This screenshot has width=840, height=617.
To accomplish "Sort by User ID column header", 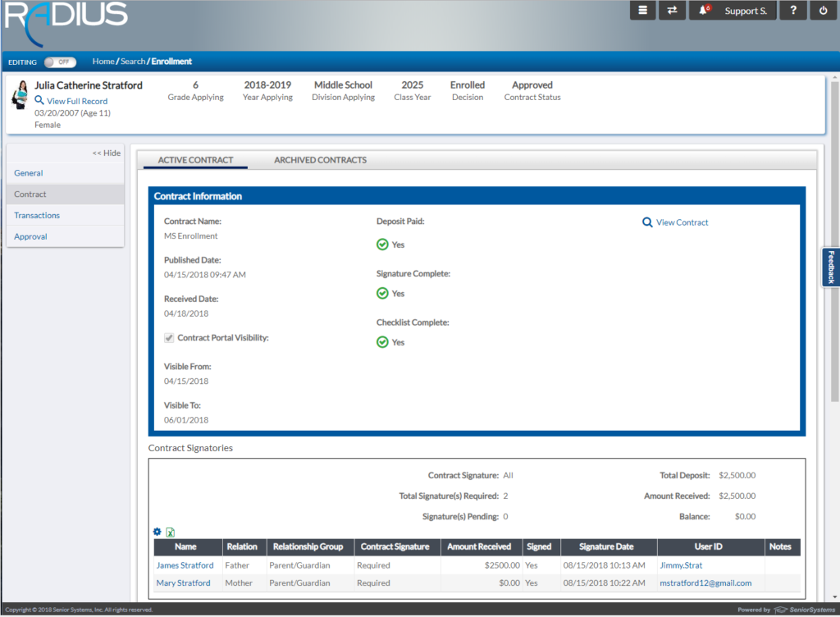I will 711,546.
